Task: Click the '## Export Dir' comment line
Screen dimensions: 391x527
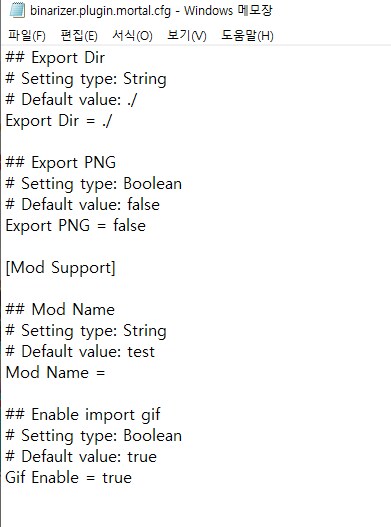Action: click(x=55, y=57)
